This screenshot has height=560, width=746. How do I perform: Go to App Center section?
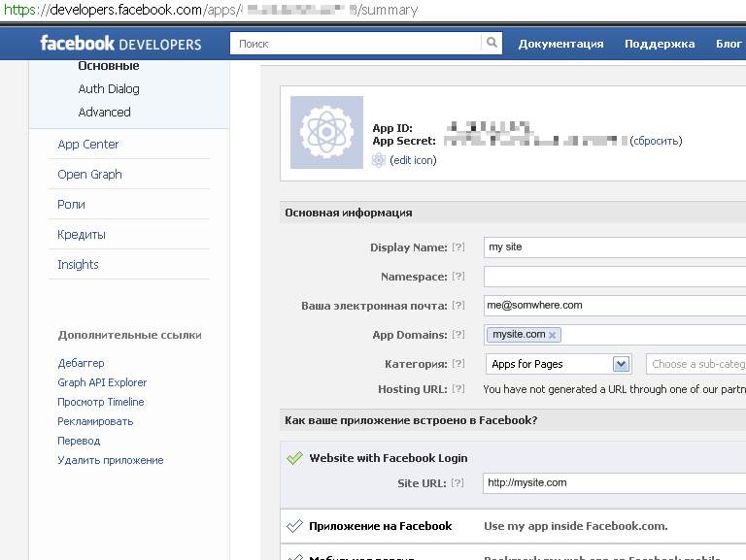[x=88, y=144]
